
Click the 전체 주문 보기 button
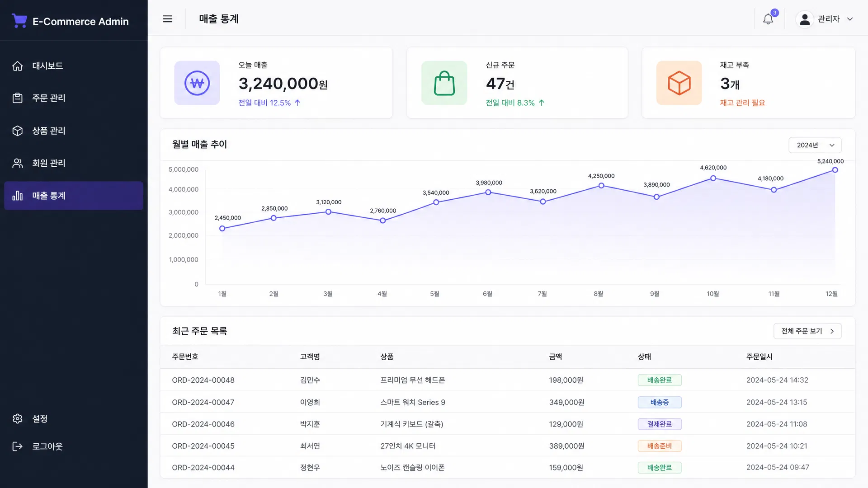click(x=807, y=331)
